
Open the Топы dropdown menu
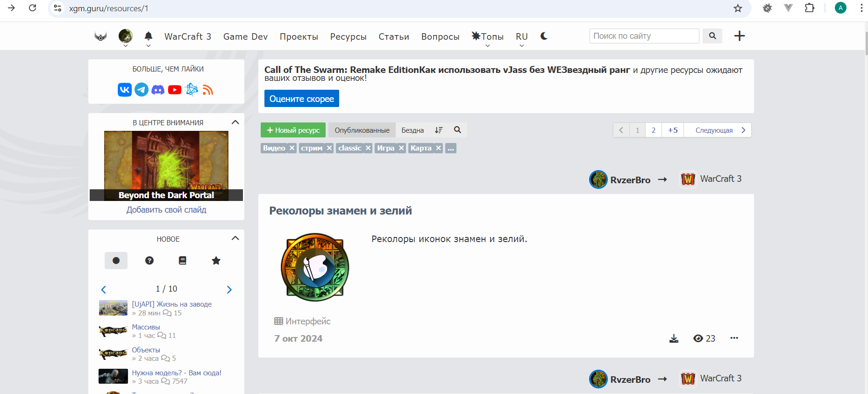488,37
